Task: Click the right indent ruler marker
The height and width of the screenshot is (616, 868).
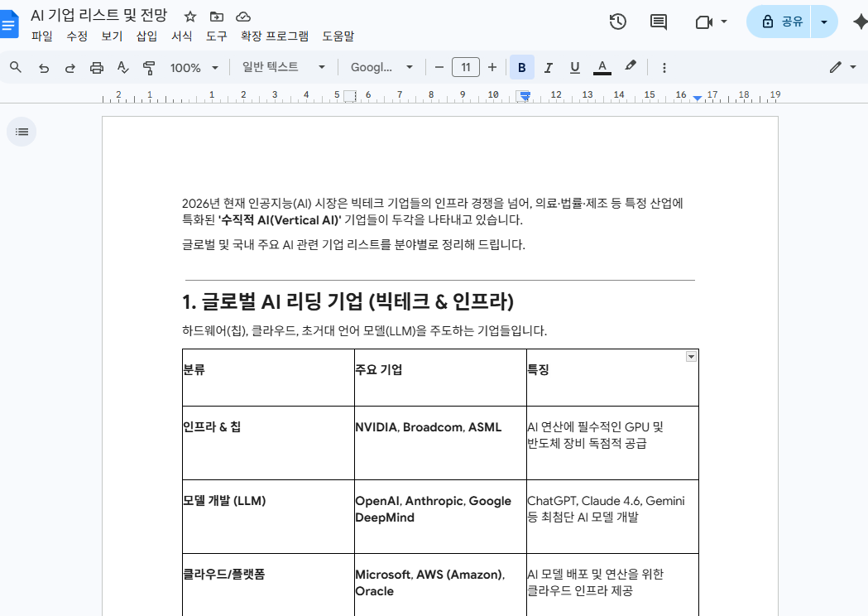Action: [698, 98]
